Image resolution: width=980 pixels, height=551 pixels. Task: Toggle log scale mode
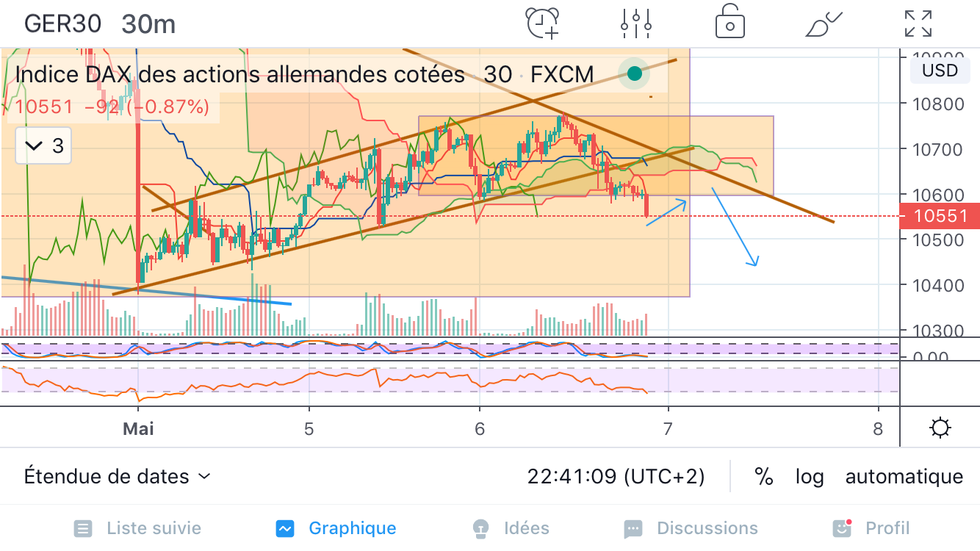[x=809, y=477]
